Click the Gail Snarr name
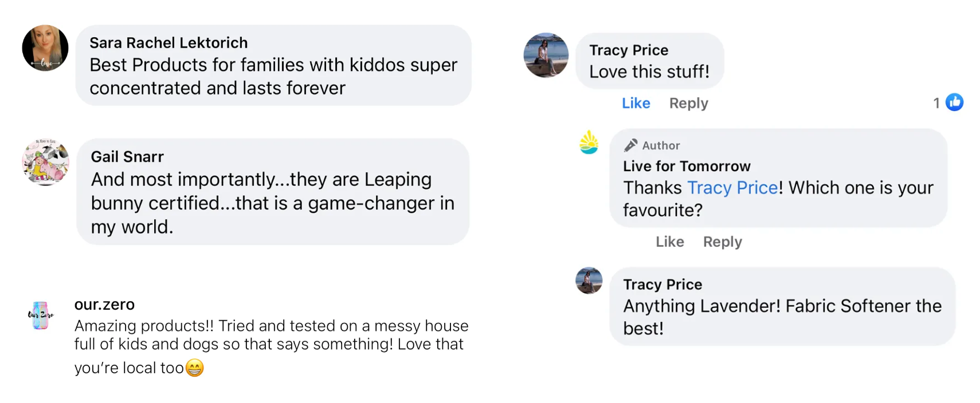980x403 pixels. coord(127,157)
